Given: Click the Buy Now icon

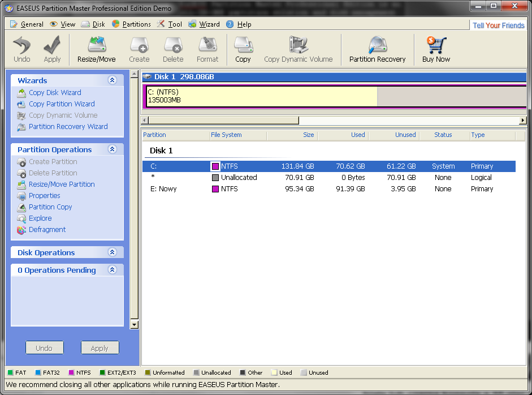Looking at the screenshot, I should (x=435, y=49).
